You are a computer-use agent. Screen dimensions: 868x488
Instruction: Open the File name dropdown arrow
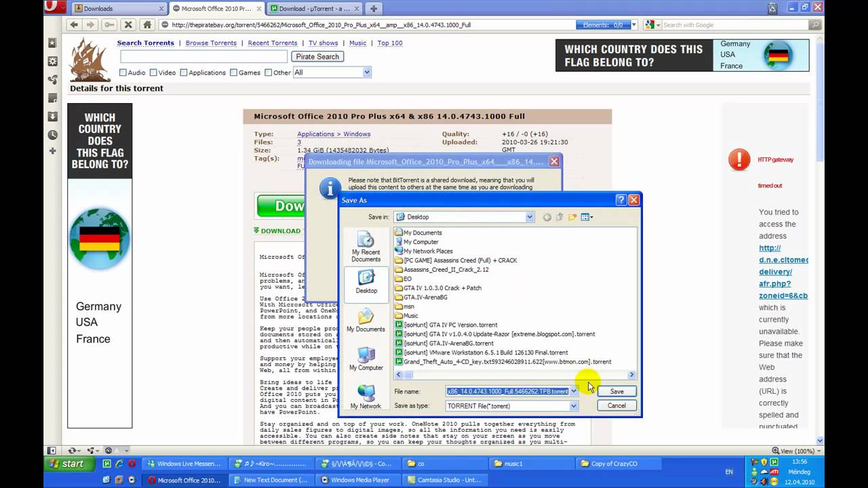pos(574,391)
